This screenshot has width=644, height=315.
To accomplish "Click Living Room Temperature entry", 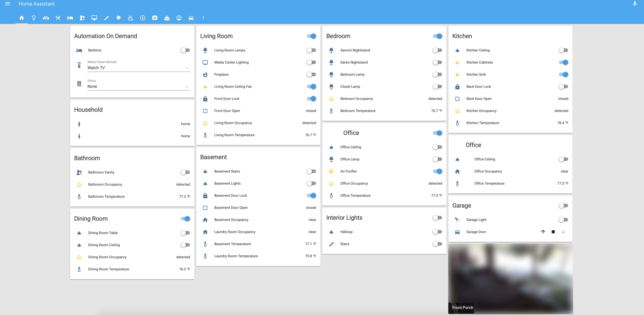I will [234, 135].
